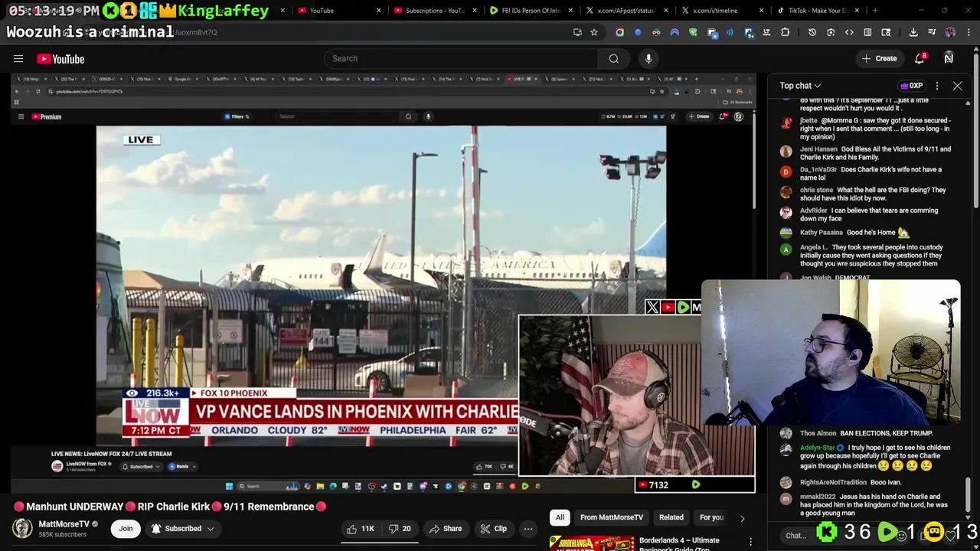Open browser downloads icon
The height and width of the screenshot is (551, 980).
(913, 32)
